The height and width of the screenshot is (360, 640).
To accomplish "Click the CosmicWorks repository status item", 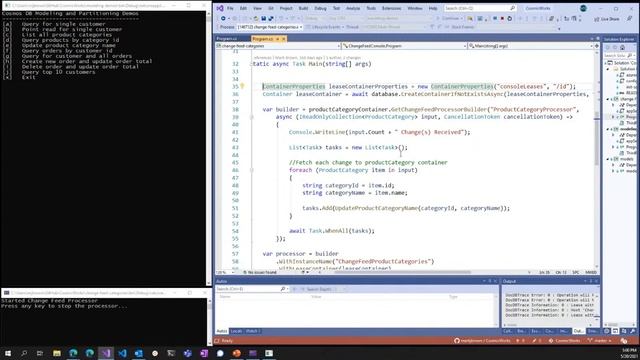I will 564,340.
